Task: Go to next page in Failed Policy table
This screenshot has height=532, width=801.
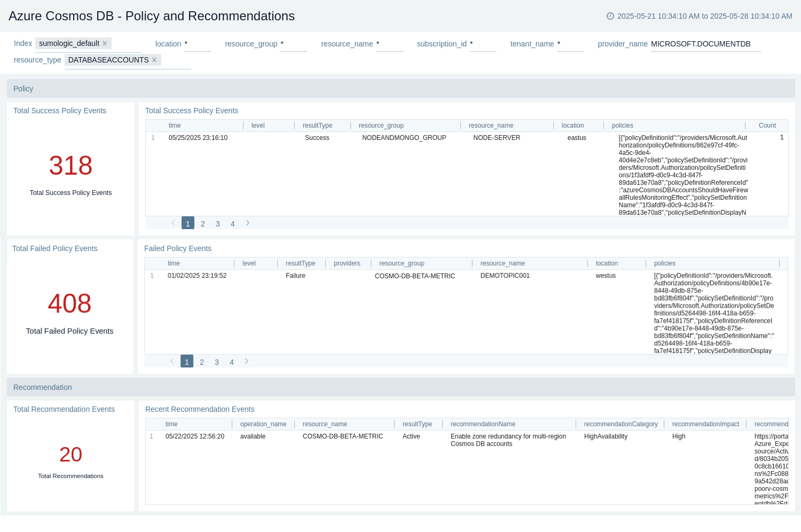Action: click(x=247, y=361)
